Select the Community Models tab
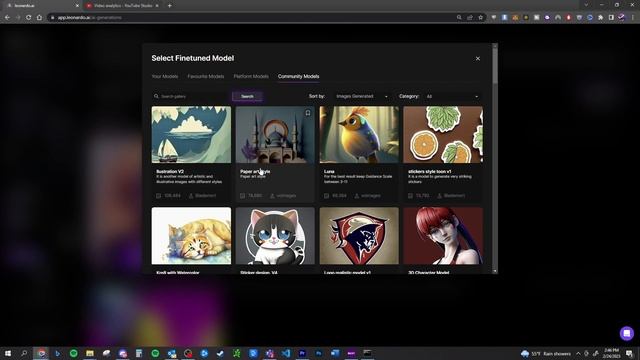This screenshot has width=640, height=360. point(298,76)
